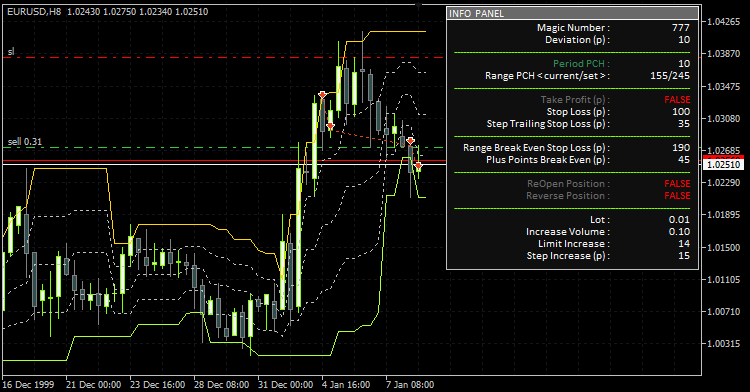Click the '31 Dec 00:00' time axis label
Screen dimensions: 750x392
tap(286, 384)
